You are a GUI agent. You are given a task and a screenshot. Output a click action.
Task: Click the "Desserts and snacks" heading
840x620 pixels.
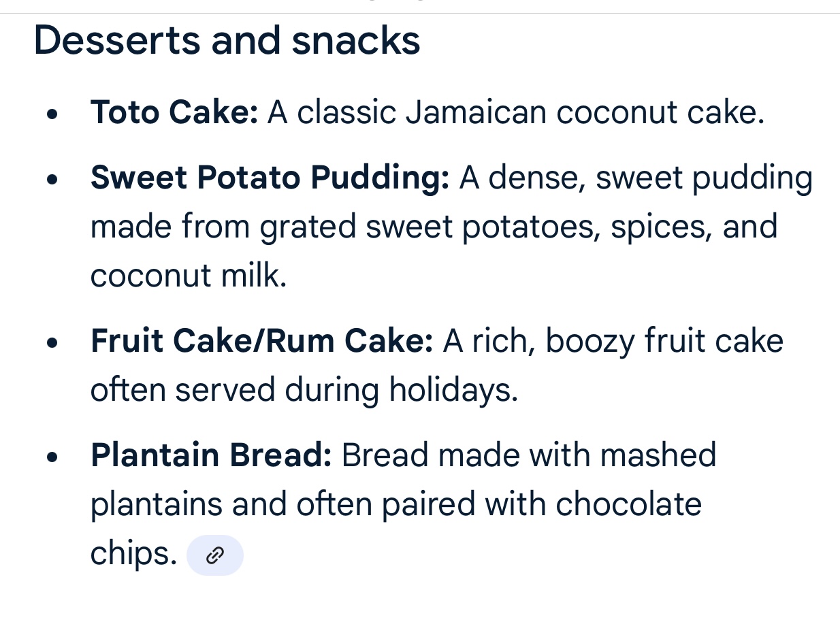227,40
